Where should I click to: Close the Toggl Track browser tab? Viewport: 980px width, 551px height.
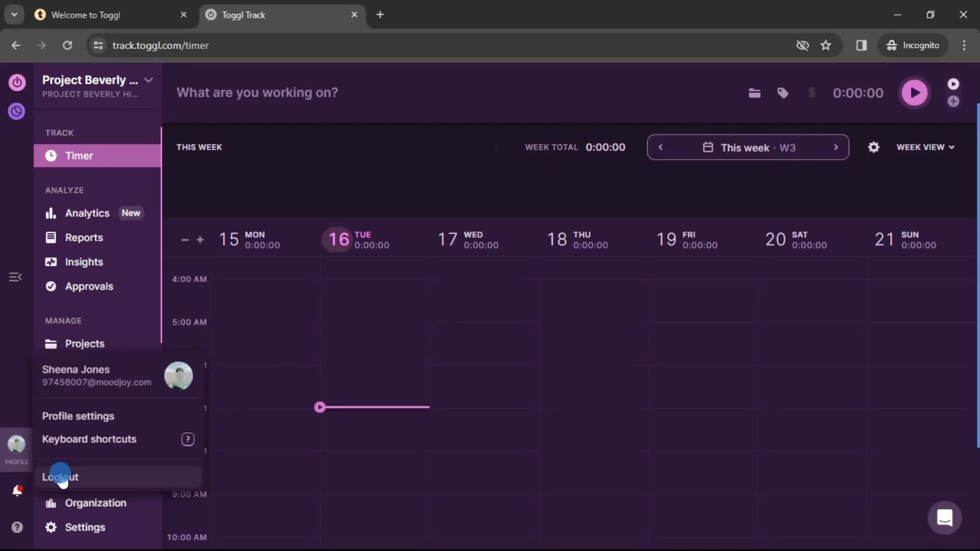pos(354,15)
